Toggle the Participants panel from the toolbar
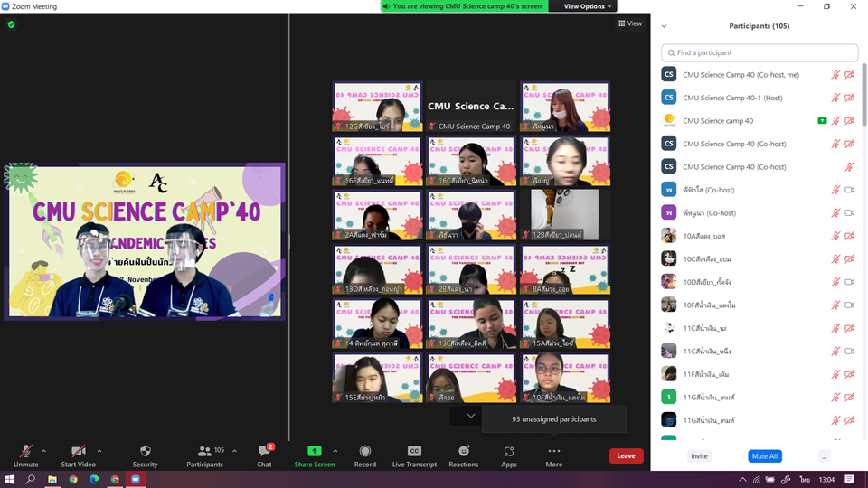The width and height of the screenshot is (868, 488). (x=205, y=455)
